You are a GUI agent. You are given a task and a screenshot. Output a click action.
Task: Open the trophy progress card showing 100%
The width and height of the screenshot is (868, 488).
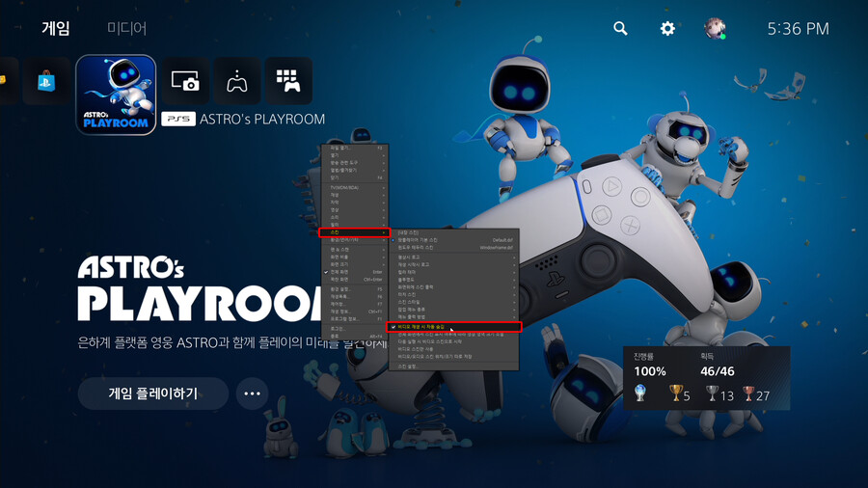[x=706, y=378]
